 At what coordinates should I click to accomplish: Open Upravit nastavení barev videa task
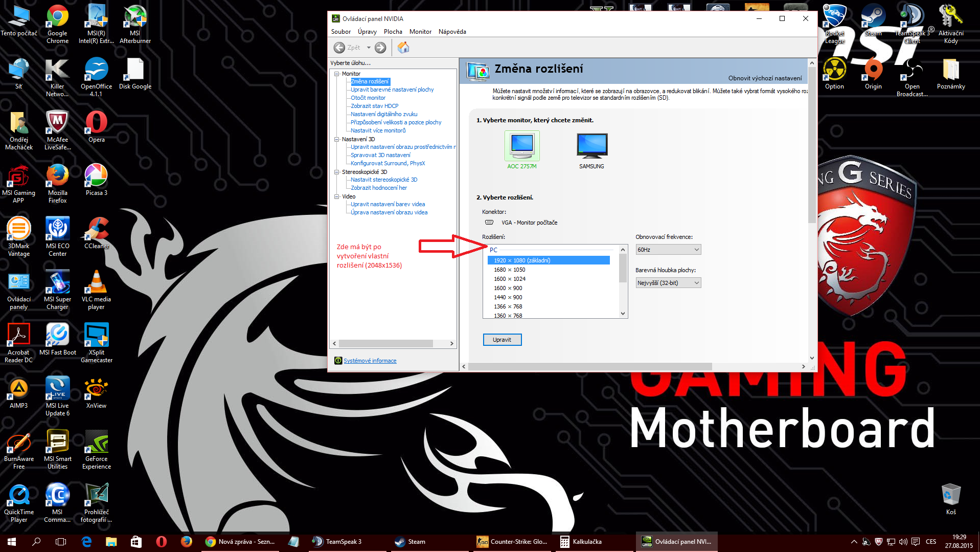388,204
